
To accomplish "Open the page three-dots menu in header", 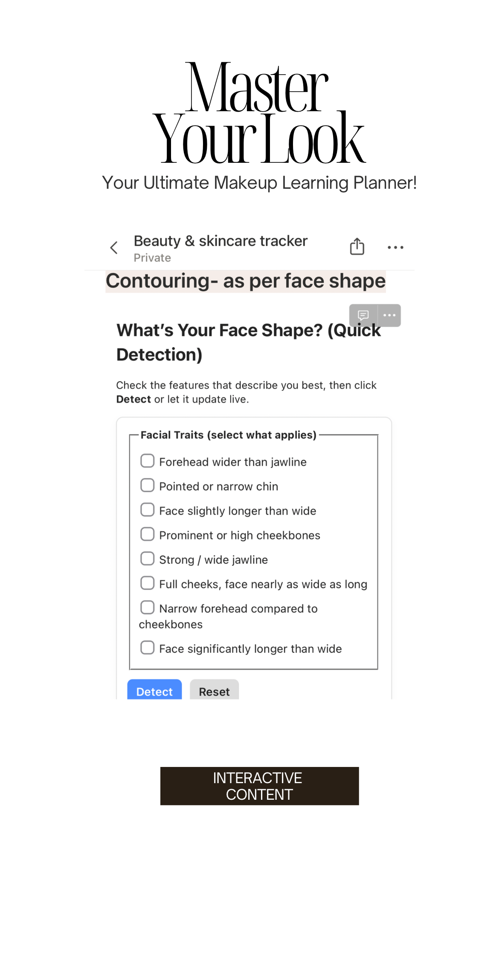I will click(395, 248).
